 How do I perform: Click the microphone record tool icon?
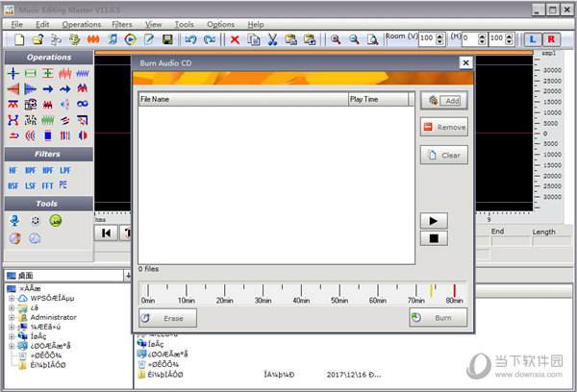(x=14, y=221)
